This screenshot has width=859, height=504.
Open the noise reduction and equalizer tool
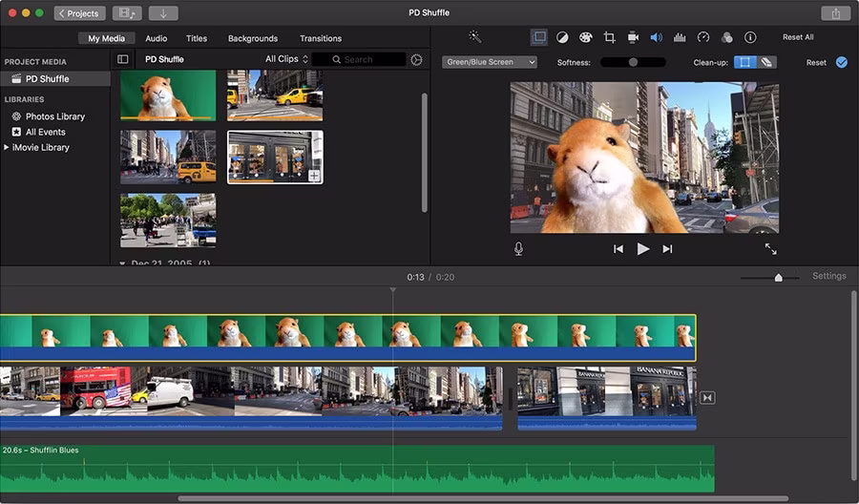(x=680, y=37)
